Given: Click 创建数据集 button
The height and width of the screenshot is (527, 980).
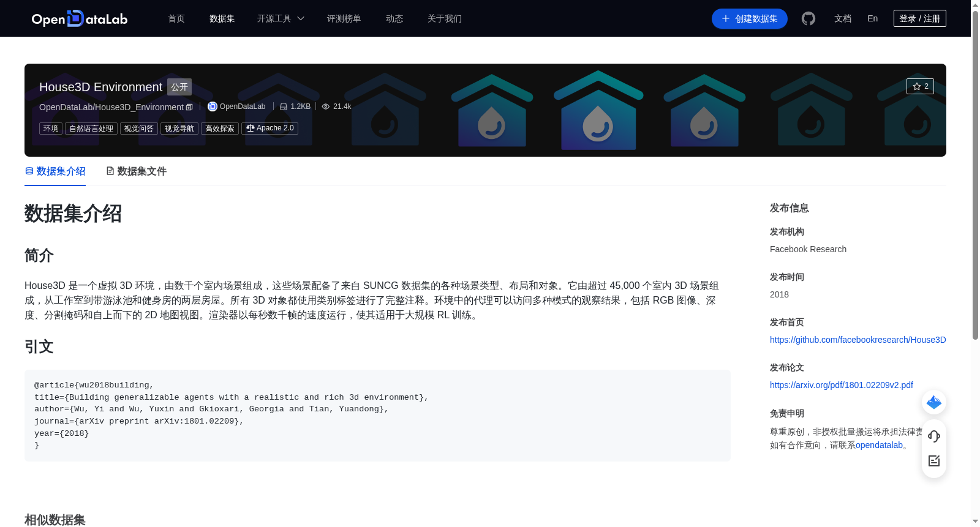Looking at the screenshot, I should [749, 19].
